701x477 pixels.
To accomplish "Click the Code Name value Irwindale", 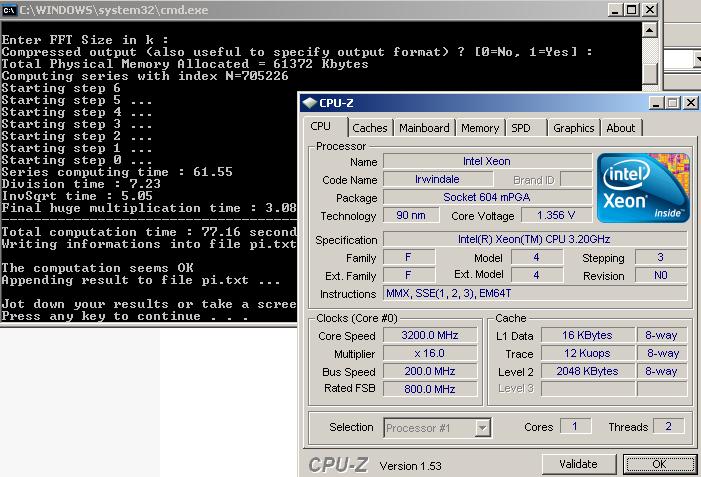I will click(438, 179).
